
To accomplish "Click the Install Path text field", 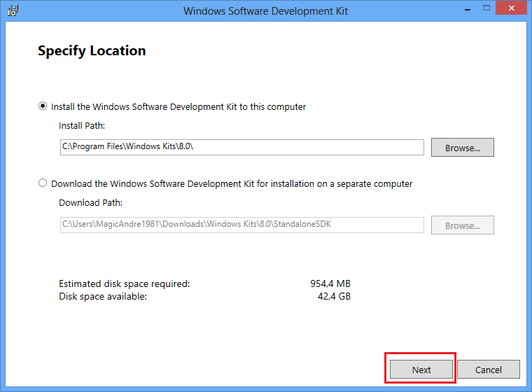I will [242, 147].
